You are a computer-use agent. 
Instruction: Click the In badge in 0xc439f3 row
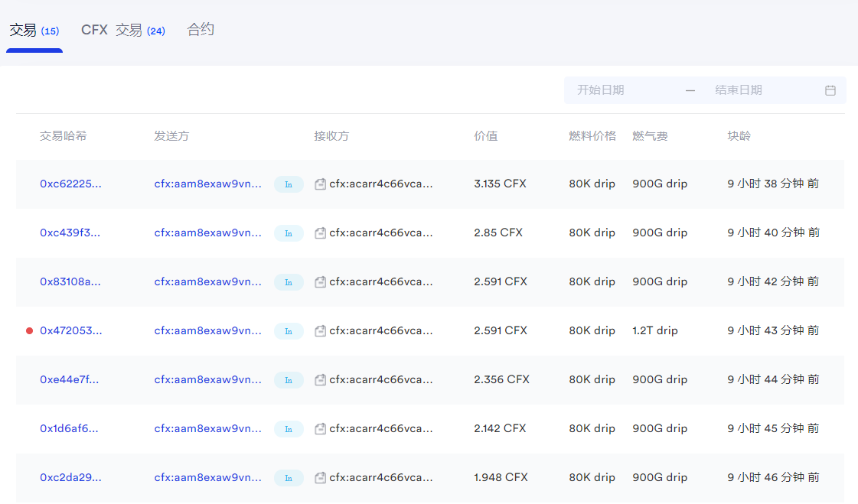coord(289,233)
